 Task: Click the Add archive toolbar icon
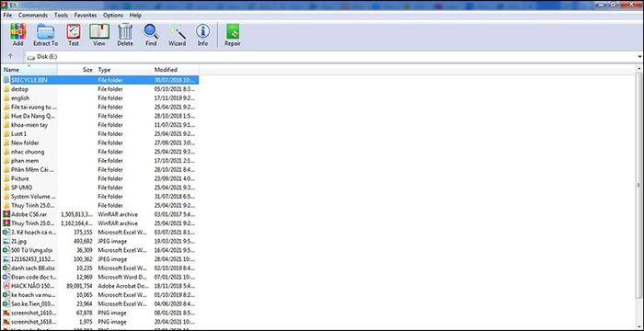[x=18, y=31]
